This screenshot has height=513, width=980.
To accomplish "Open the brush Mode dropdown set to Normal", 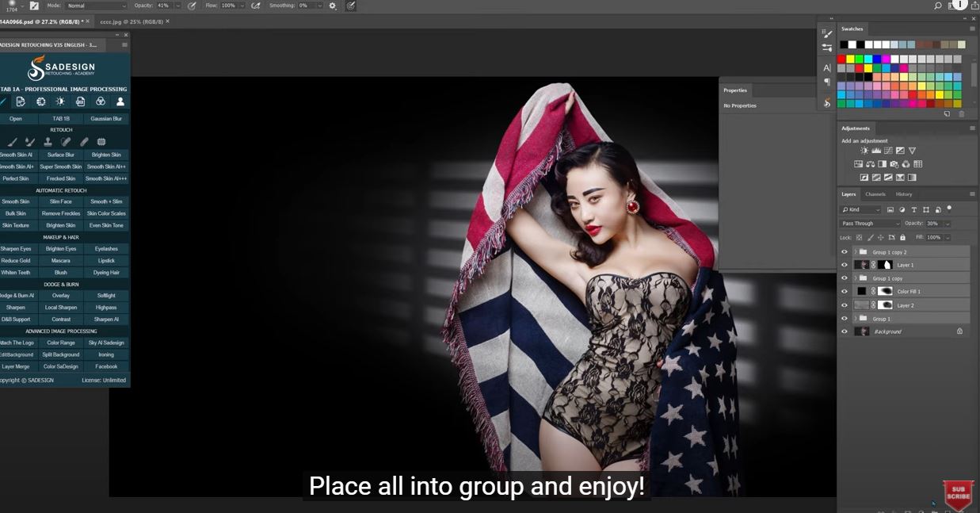I will 97,6.
